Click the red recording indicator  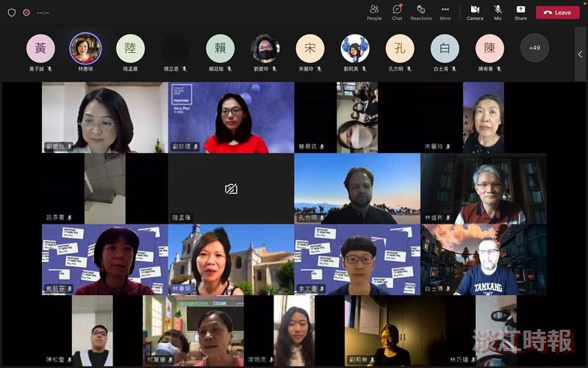point(26,13)
